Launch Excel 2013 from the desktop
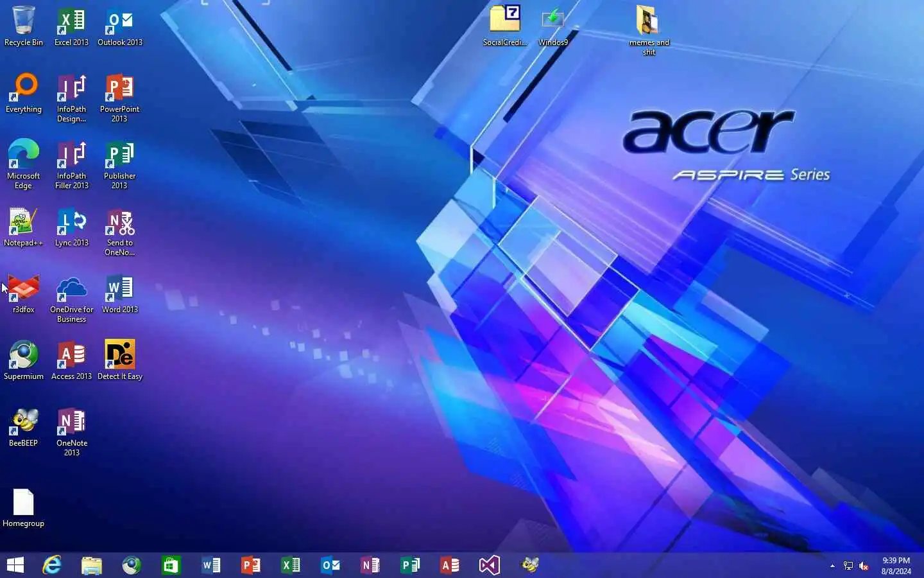 [x=71, y=26]
